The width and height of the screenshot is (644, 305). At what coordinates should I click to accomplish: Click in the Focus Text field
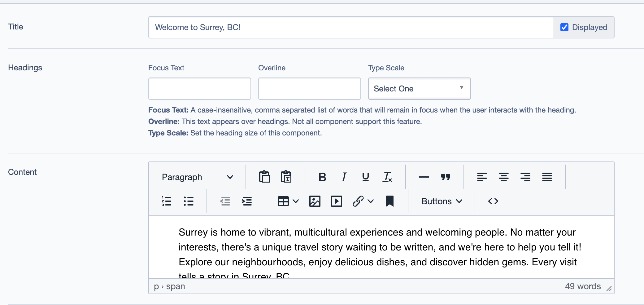coord(200,89)
